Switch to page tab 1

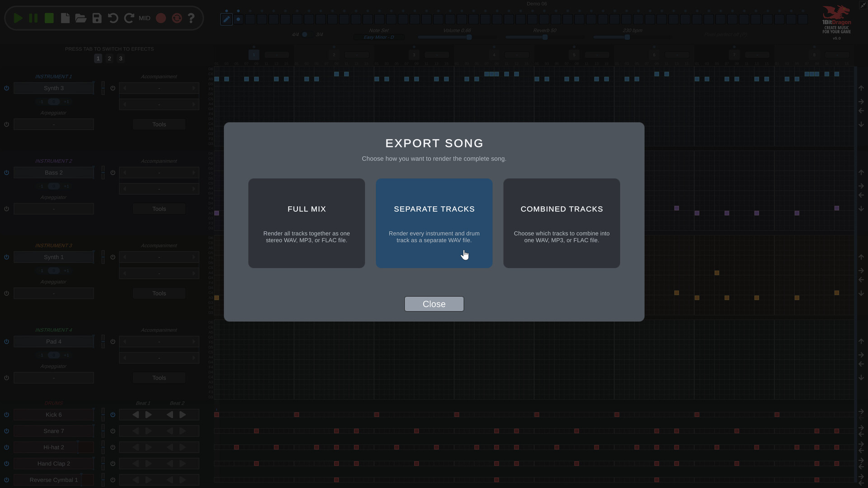[98, 58]
